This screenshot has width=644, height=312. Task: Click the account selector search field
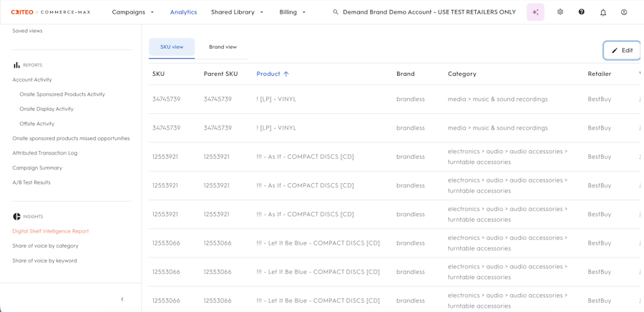tap(424, 12)
